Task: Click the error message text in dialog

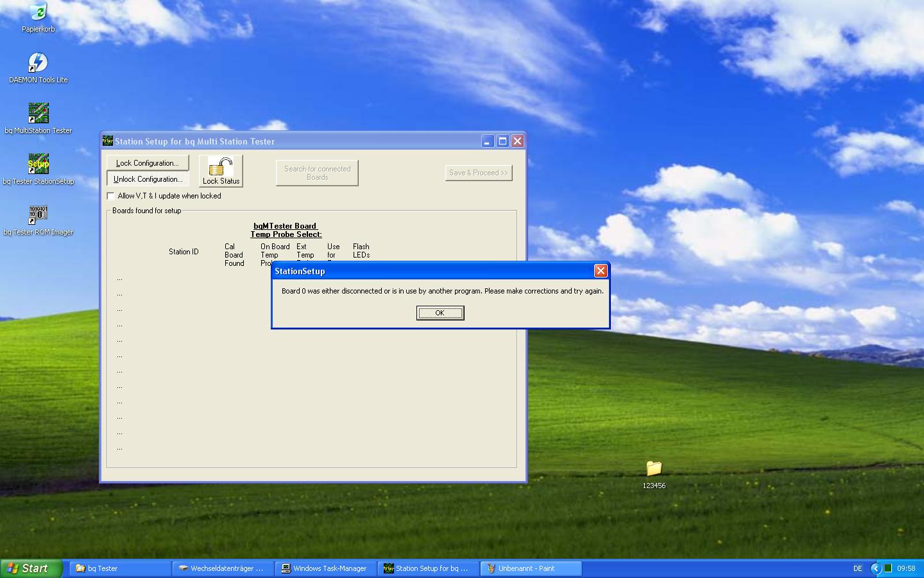Action: tap(443, 291)
